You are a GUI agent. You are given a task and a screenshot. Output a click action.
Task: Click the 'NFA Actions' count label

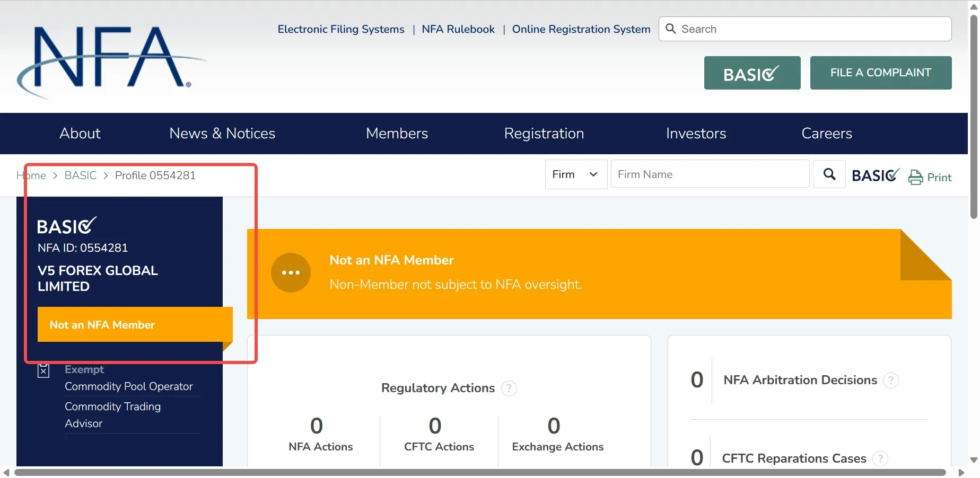pos(321,447)
